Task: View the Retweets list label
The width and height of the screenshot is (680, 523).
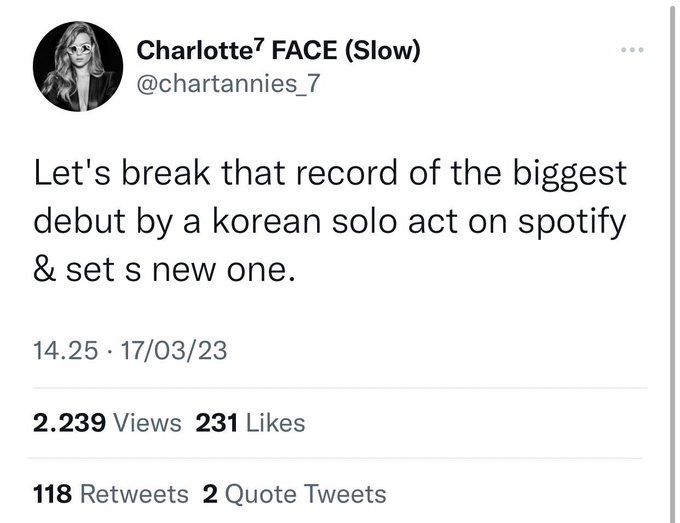Action: (x=133, y=494)
